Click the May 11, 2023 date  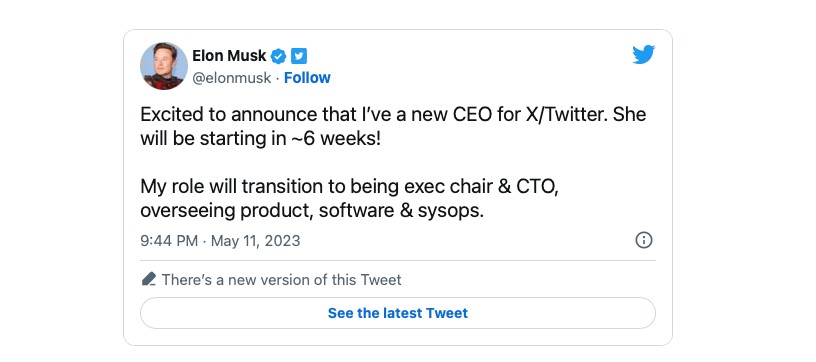256,241
